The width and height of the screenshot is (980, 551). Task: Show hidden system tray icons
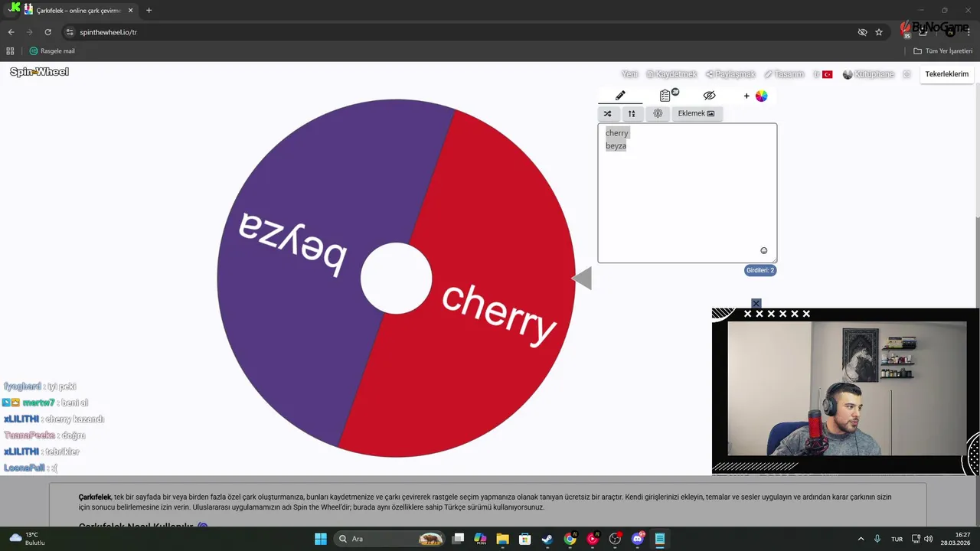click(861, 539)
